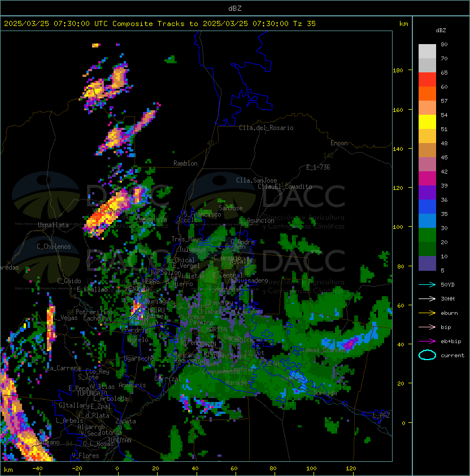The width and height of the screenshot is (470, 476).
Task: Click the 'Encon' map label
Action: (x=339, y=143)
